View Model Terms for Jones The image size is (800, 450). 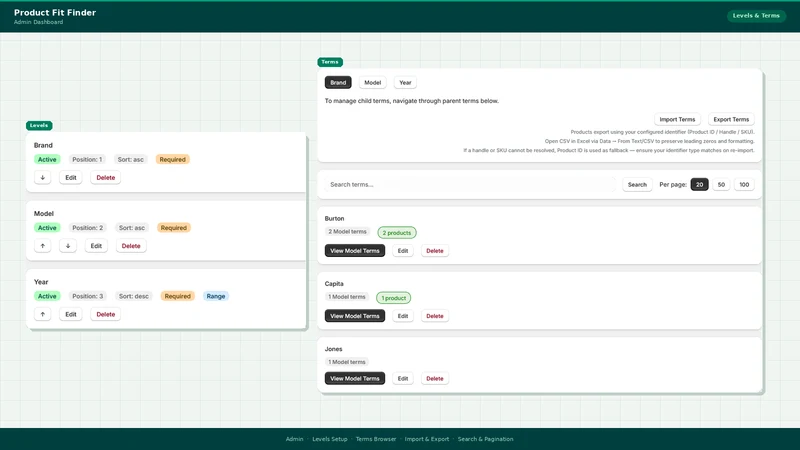pos(355,379)
